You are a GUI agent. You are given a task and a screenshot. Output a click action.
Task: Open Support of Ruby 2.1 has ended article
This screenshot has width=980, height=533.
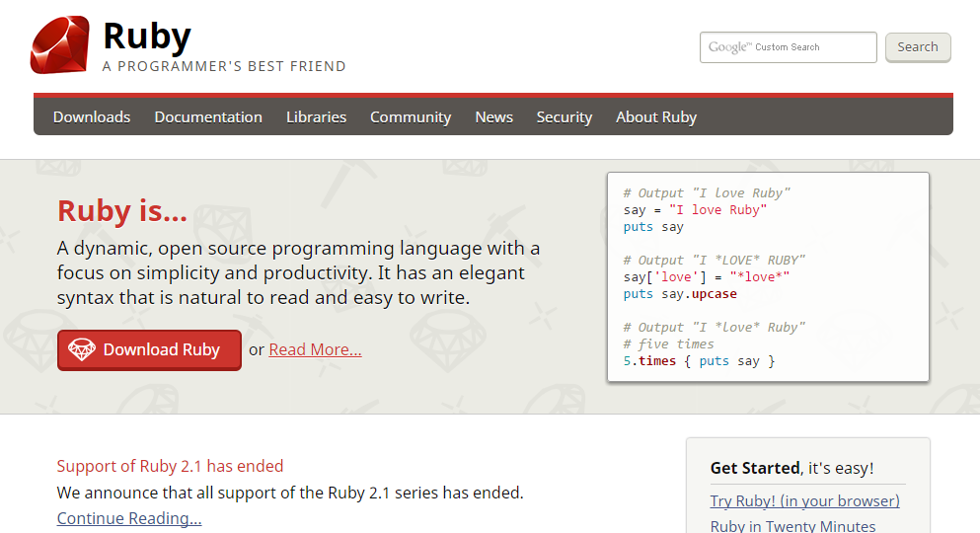pos(170,466)
